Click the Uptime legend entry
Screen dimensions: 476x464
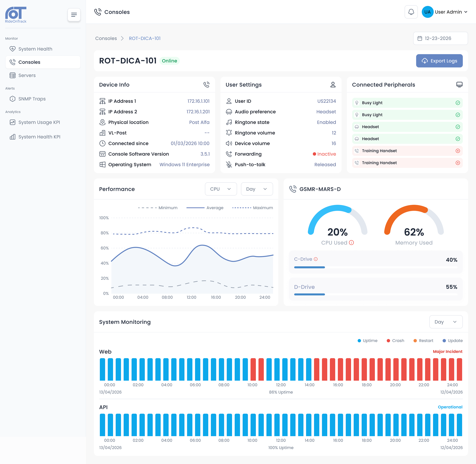(367, 340)
